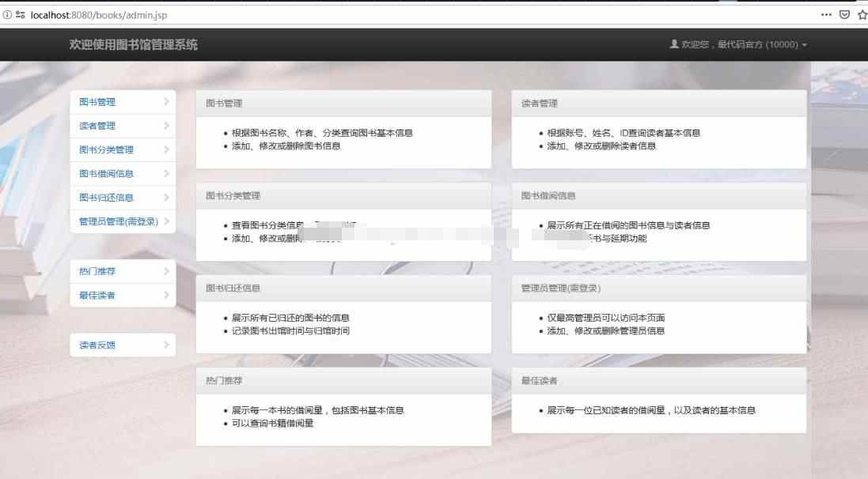Viewport: 868px width, 479px height.
Task: Click the chevron on the 图书借阅信息 sidebar row
Action: pos(167,174)
